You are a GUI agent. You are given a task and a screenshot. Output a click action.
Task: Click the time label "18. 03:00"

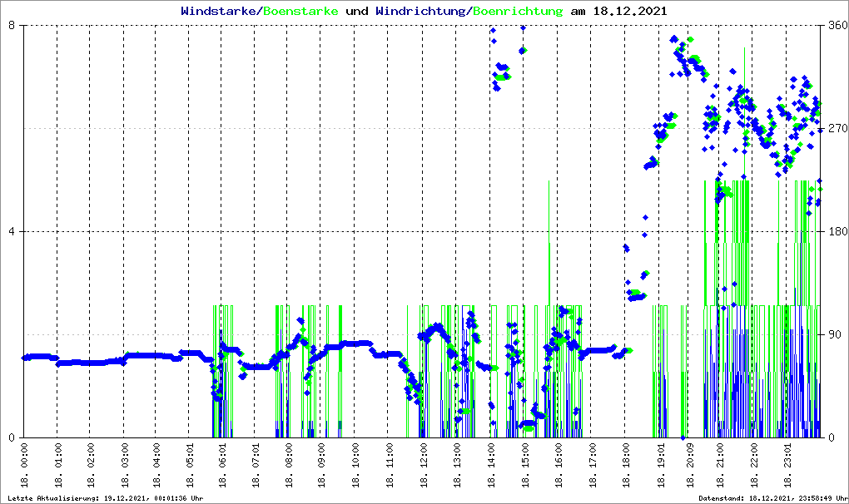click(125, 465)
